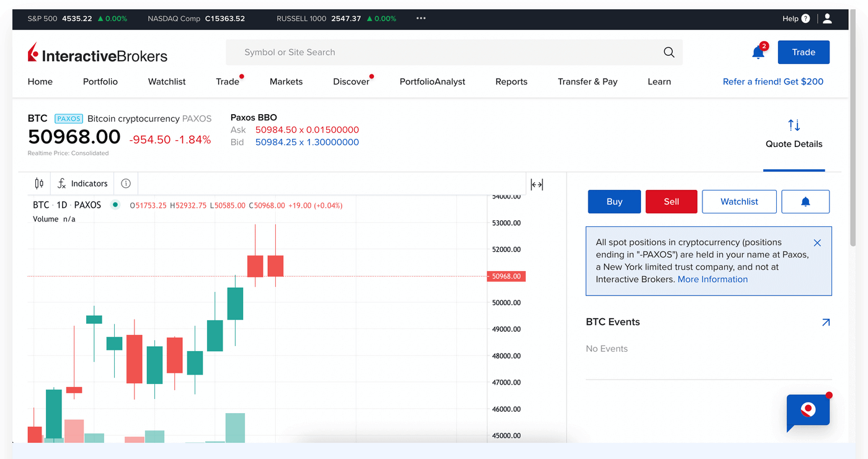Click the red Sell button
This screenshot has width=868, height=459.
[x=671, y=202]
